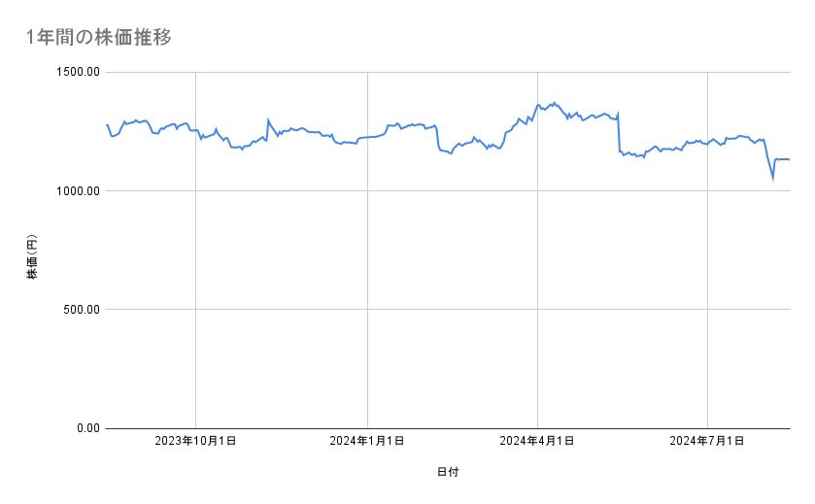This screenshot has width=815, height=504.
Task: Click the sharp price spike in late 2023
Action: pos(267,120)
